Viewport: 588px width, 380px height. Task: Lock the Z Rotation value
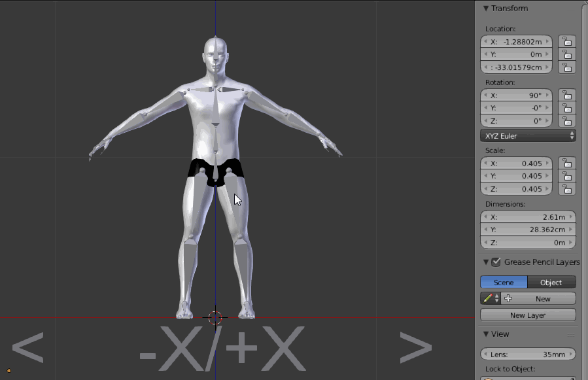pyautogui.click(x=566, y=120)
